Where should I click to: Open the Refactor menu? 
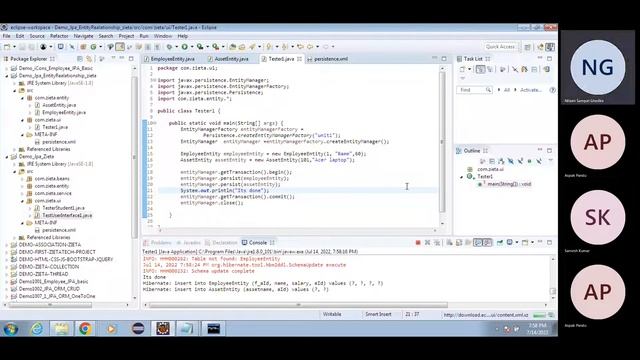[x=59, y=36]
